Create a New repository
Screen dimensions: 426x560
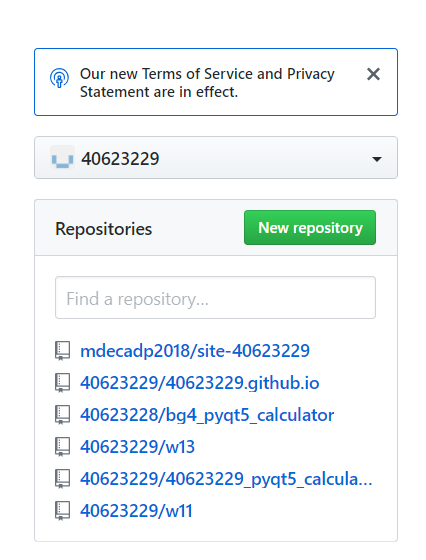[x=310, y=228]
